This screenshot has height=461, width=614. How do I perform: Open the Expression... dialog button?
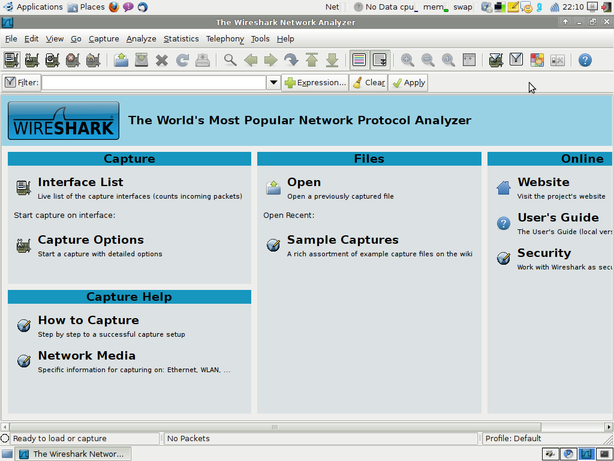click(x=315, y=83)
